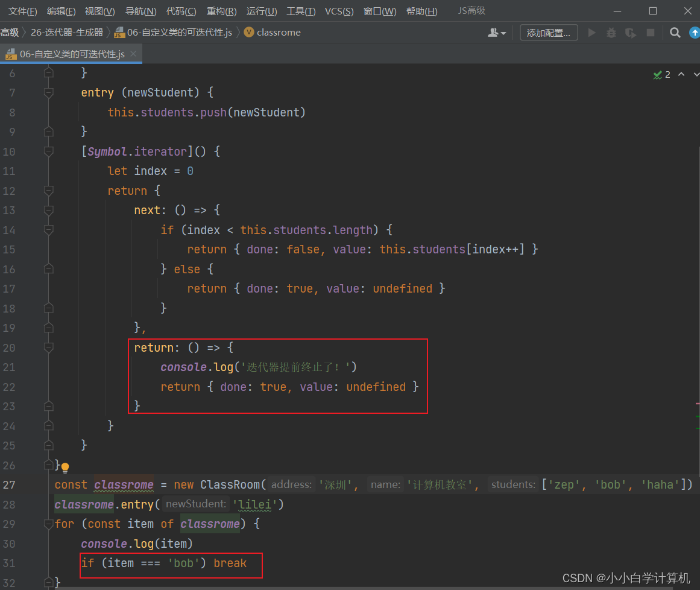The height and width of the screenshot is (590, 700).
Task: Open the 帮助(H) menu
Action: pos(422,11)
